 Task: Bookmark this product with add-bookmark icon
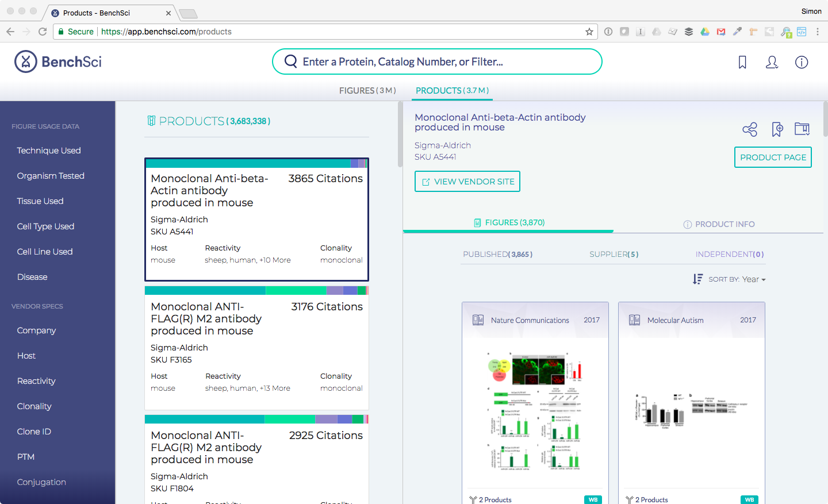(x=777, y=129)
